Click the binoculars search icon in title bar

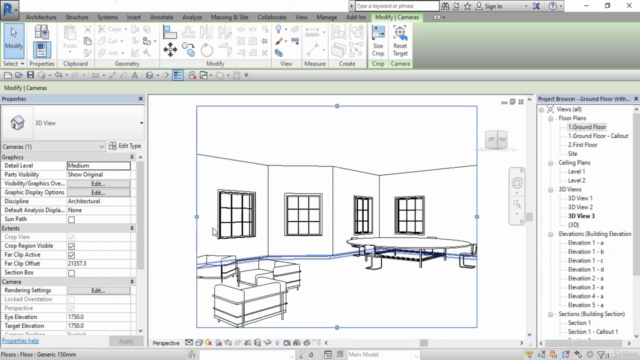(445, 6)
